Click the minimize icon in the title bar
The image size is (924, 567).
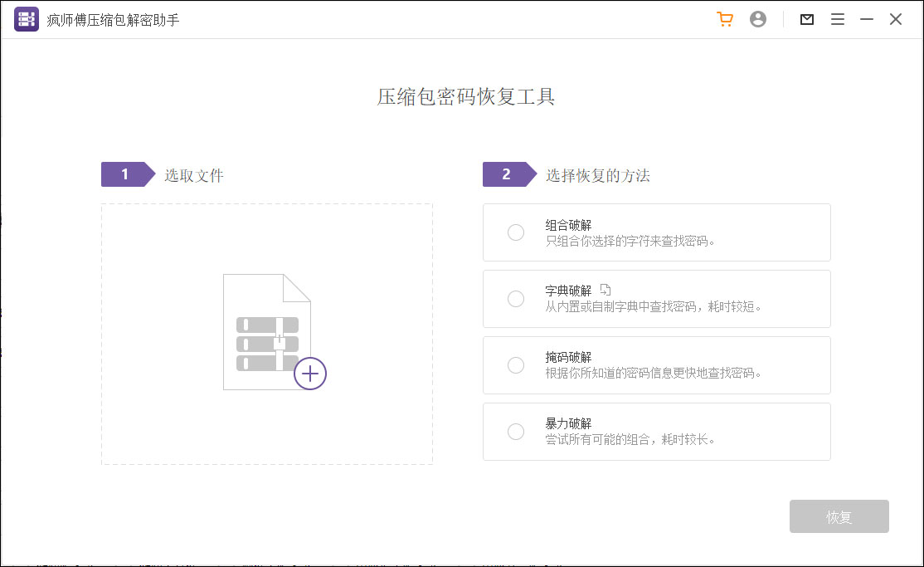[x=866, y=18]
